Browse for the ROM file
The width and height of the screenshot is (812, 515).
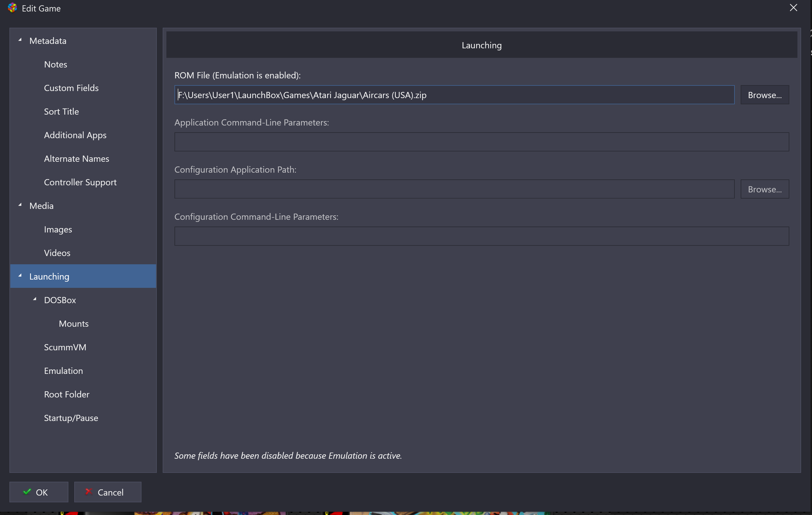click(x=765, y=95)
